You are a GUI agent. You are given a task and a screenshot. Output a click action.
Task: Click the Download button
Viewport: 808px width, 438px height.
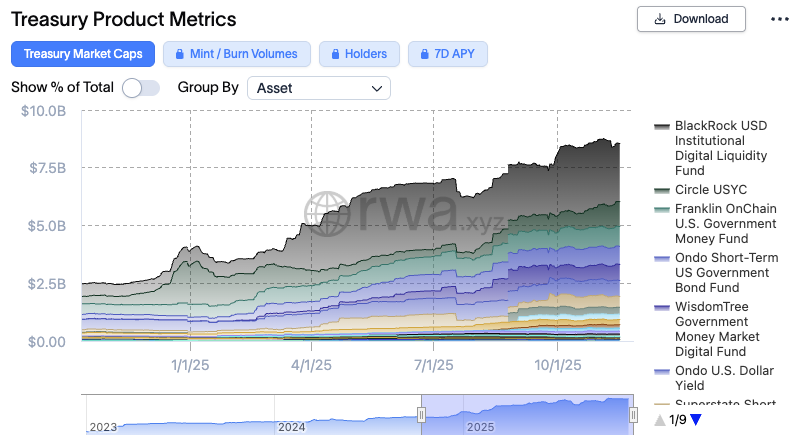point(690,19)
